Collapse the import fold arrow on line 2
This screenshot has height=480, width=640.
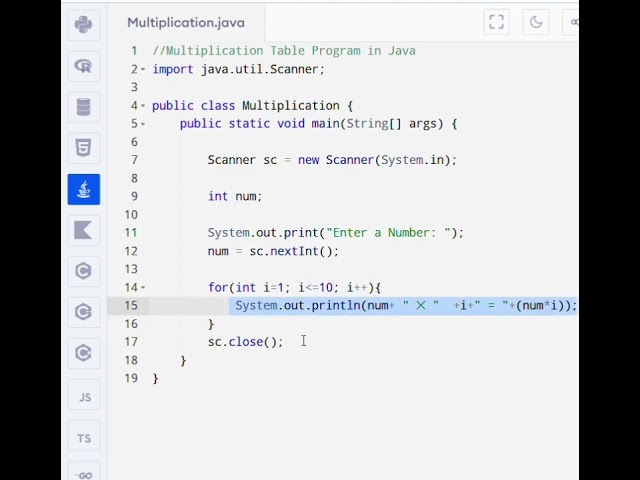[x=143, y=69]
